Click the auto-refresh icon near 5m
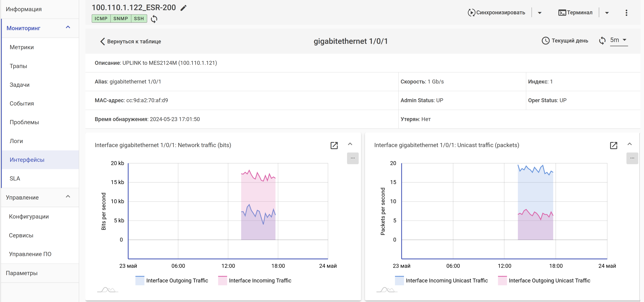644x302 pixels. pyautogui.click(x=602, y=41)
